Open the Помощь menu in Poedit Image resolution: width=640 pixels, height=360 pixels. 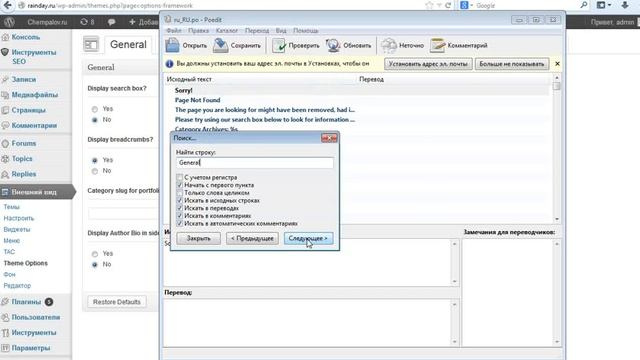(305, 31)
